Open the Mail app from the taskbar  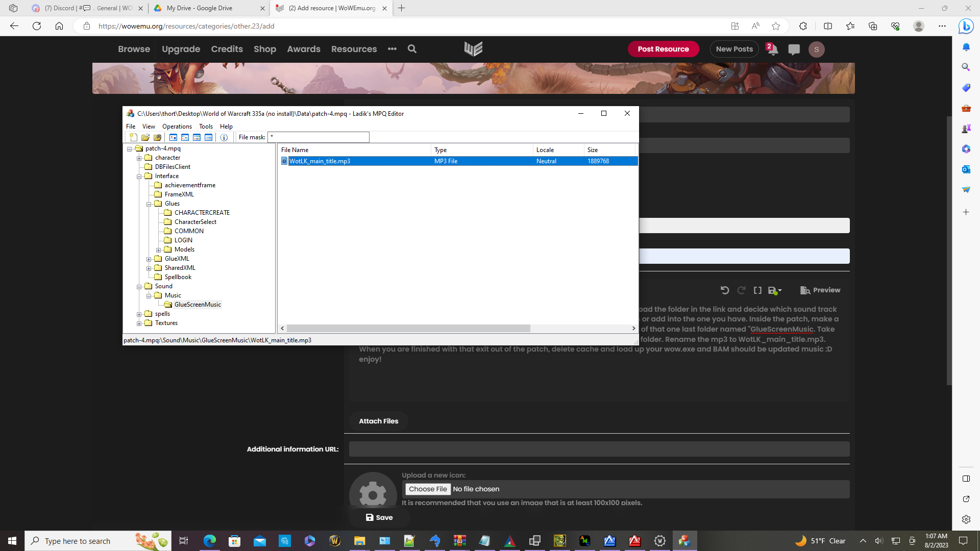click(x=260, y=541)
